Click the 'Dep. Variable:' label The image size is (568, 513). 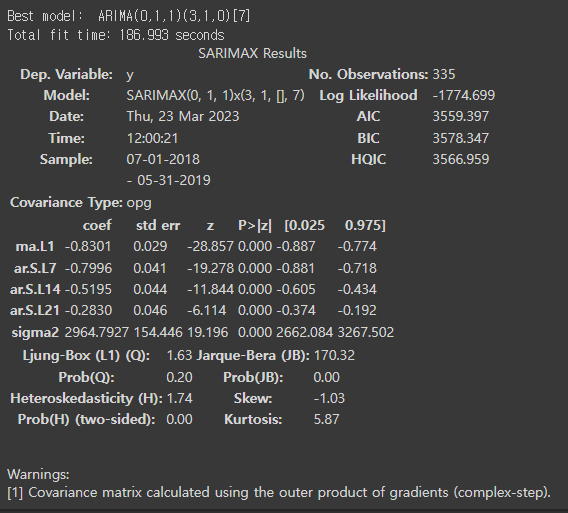point(66,74)
